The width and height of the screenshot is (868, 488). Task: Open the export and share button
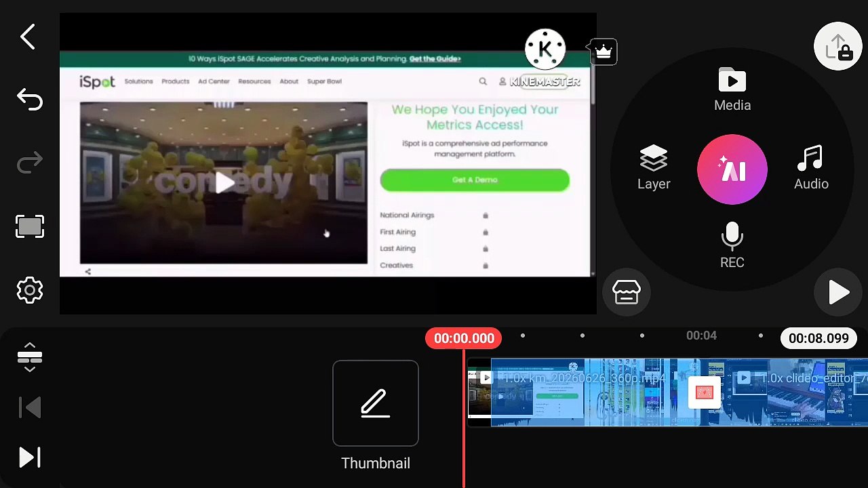[x=838, y=46]
